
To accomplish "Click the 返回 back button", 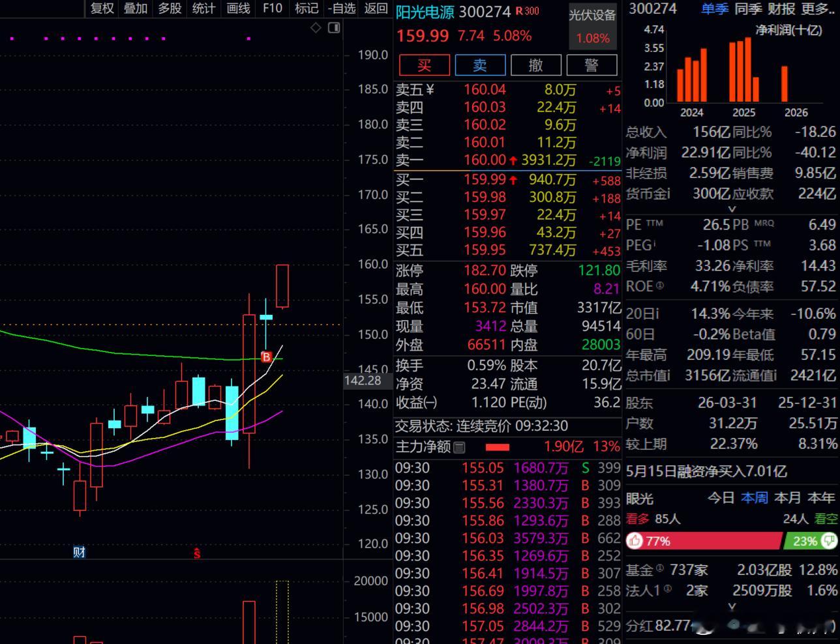I will pyautogui.click(x=376, y=8).
